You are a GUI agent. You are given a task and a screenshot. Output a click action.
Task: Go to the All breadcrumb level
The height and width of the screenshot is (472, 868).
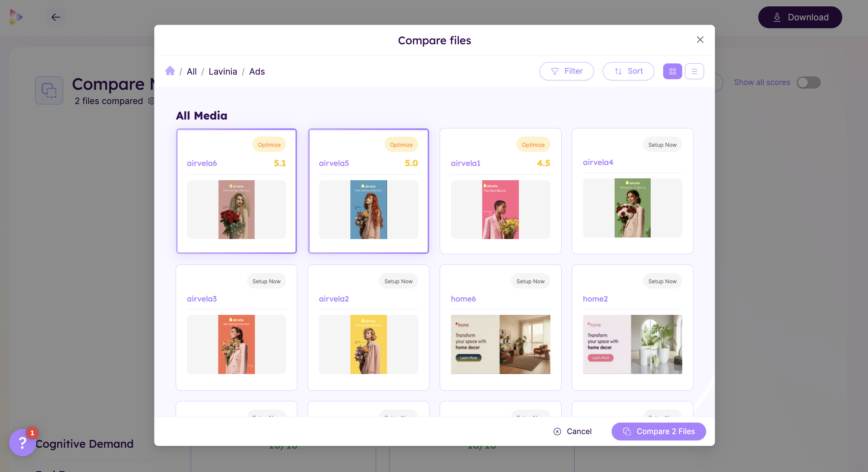tap(192, 72)
